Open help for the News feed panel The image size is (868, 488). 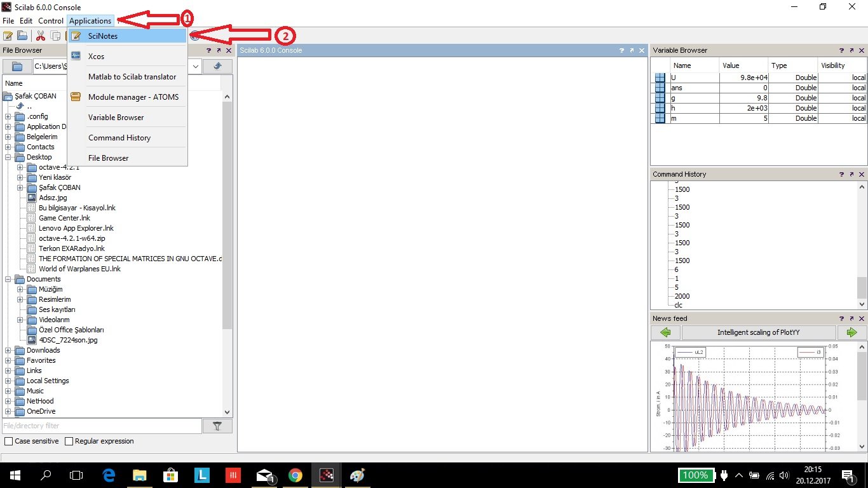pos(841,318)
